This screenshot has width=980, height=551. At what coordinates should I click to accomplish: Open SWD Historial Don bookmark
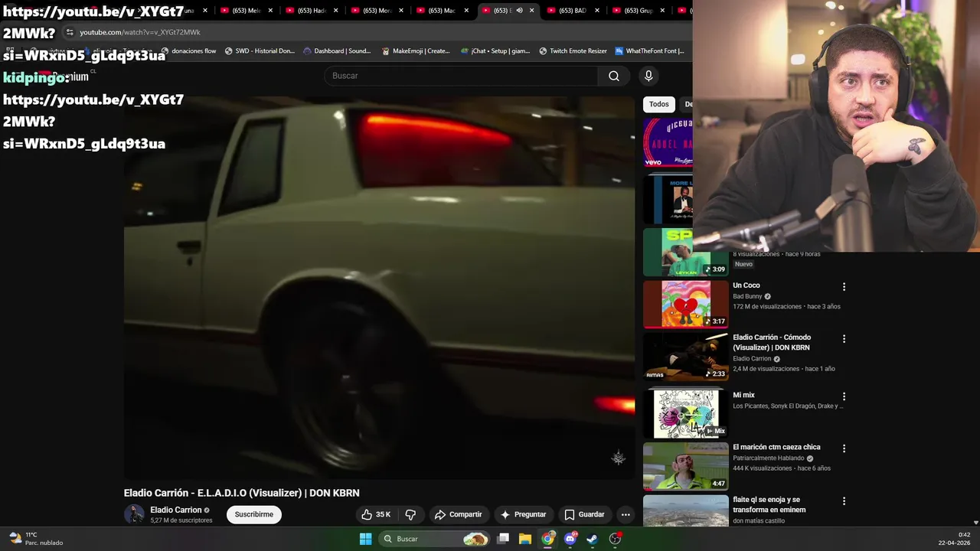(260, 51)
